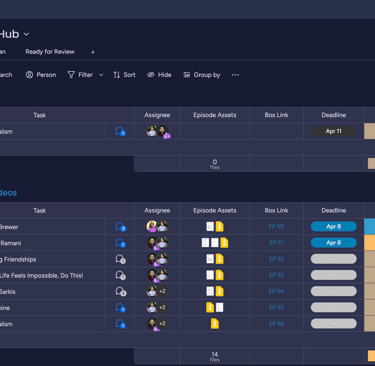Open the Hide columns tool
This screenshot has width=375, height=366.
pos(159,75)
